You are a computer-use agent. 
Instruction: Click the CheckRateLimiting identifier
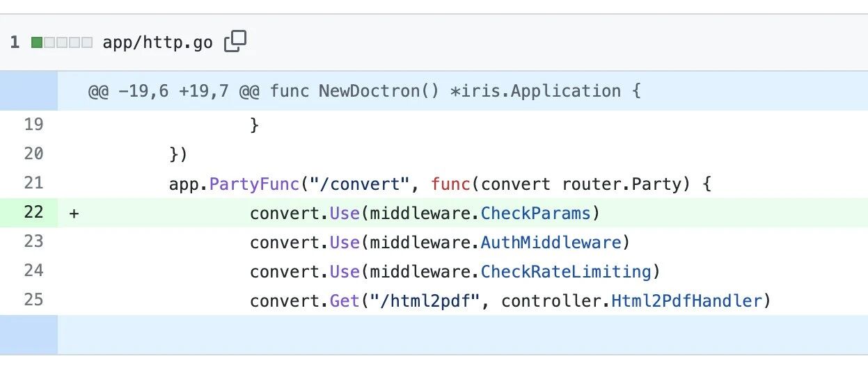[566, 271]
